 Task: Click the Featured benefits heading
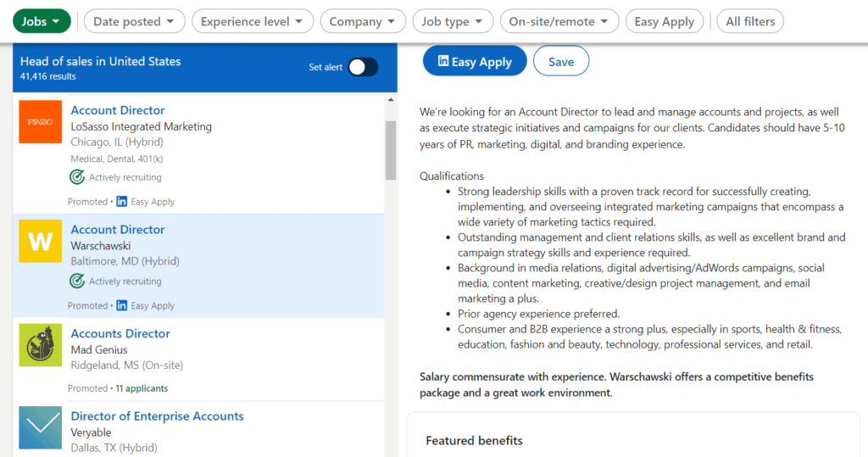[474, 440]
